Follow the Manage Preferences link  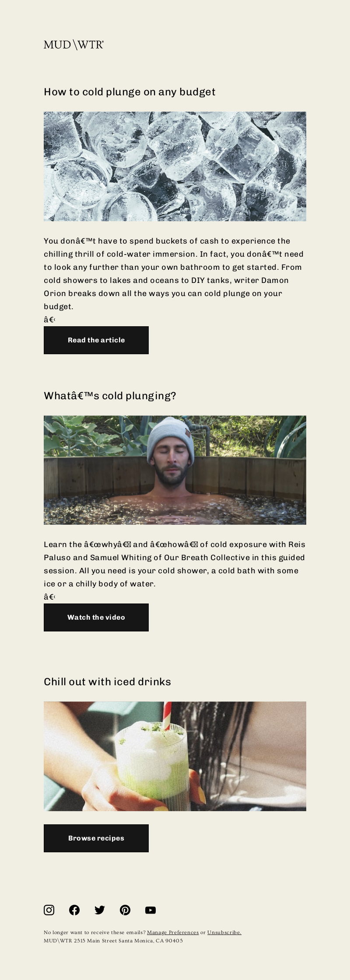173,932
